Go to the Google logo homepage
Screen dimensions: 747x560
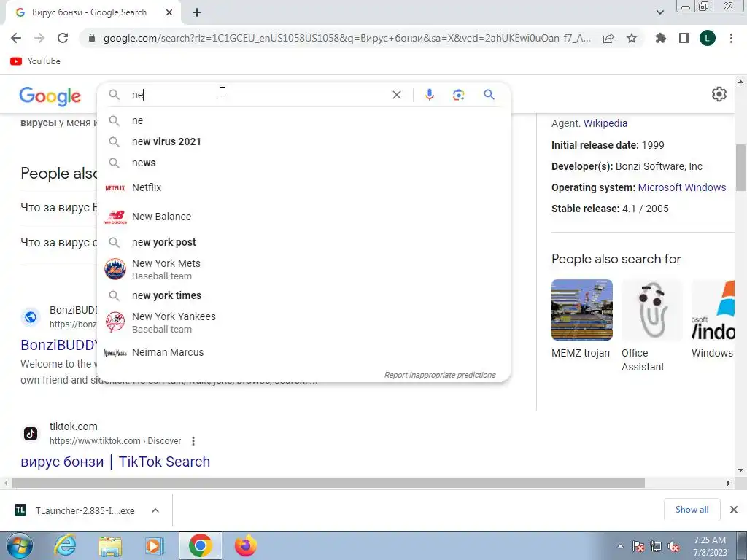pyautogui.click(x=50, y=96)
